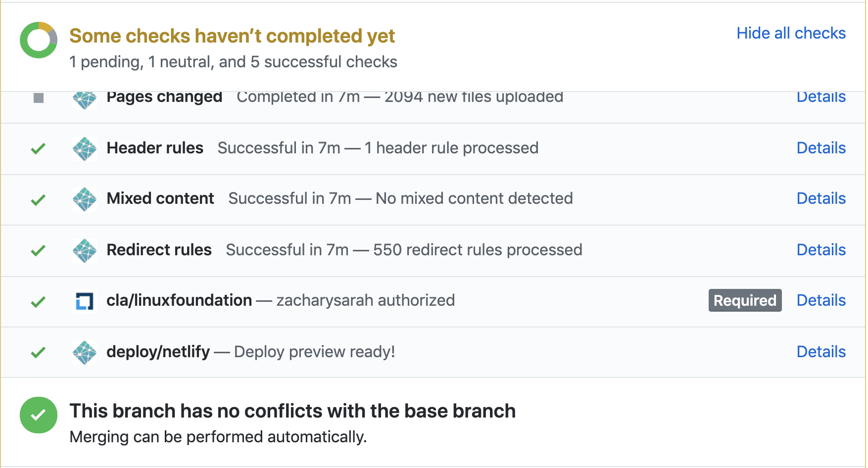Select the Netlify icon for Redirect rules

click(x=85, y=250)
